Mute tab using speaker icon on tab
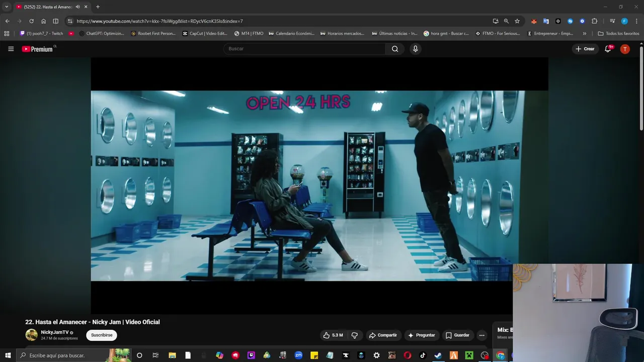The width and height of the screenshot is (644, 362). [x=78, y=7]
